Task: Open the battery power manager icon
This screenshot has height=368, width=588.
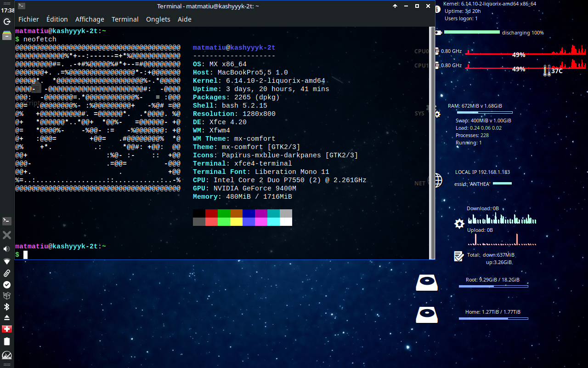Action: (7, 341)
